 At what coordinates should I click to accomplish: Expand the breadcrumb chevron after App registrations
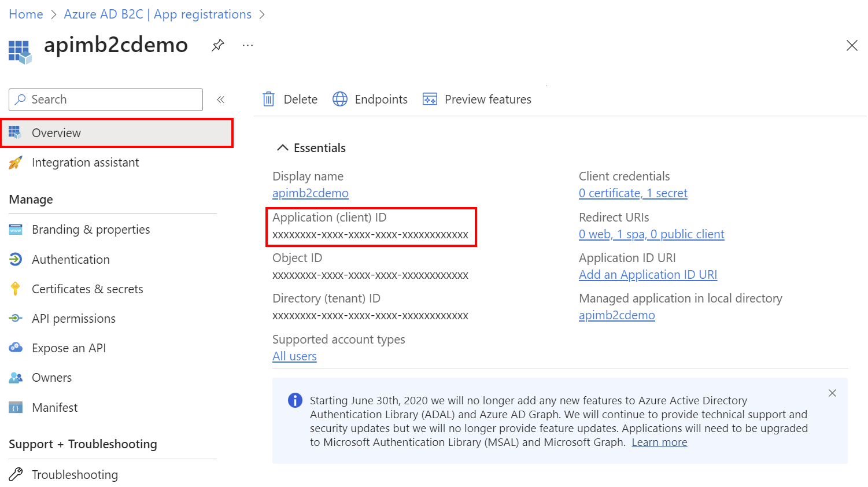[262, 14]
